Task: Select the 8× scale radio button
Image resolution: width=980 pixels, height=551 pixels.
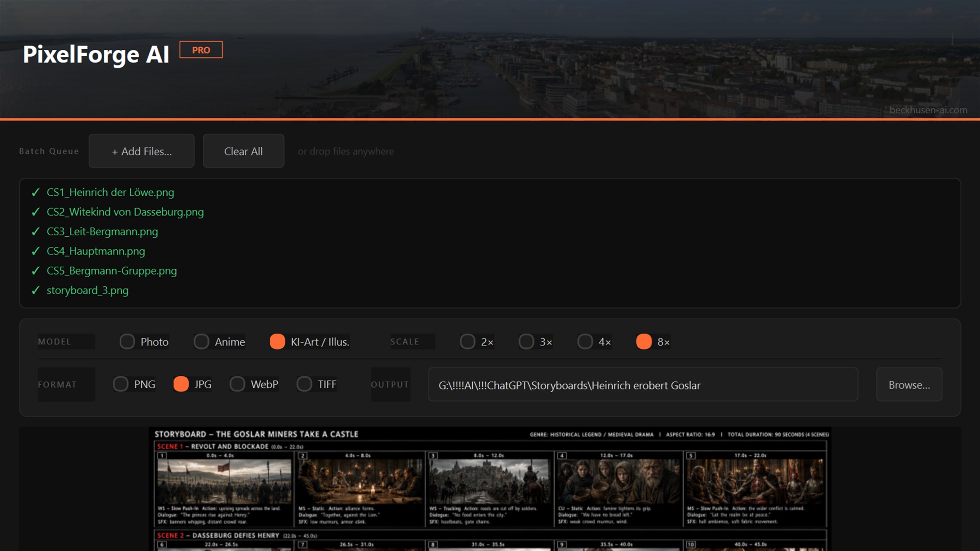Action: (644, 342)
